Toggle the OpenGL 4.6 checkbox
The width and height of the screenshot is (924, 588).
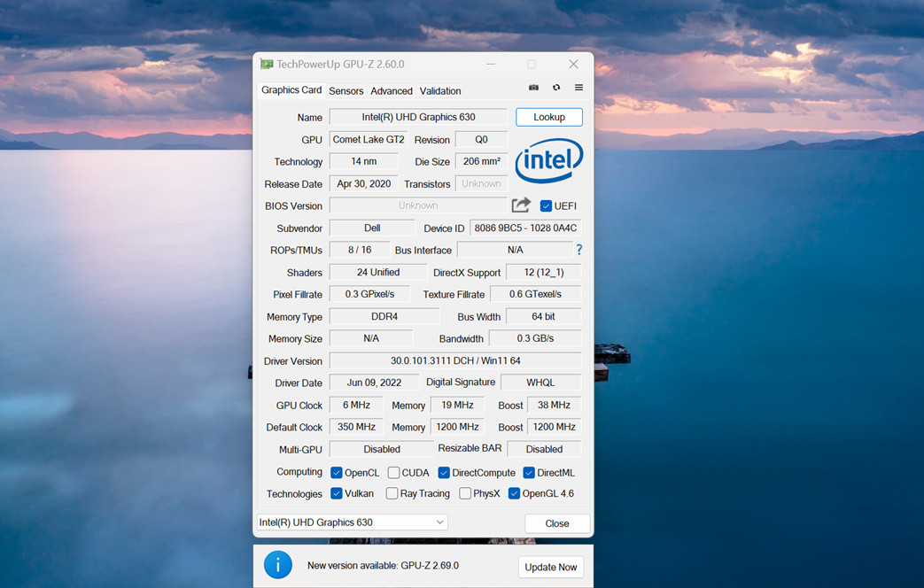[x=514, y=493]
